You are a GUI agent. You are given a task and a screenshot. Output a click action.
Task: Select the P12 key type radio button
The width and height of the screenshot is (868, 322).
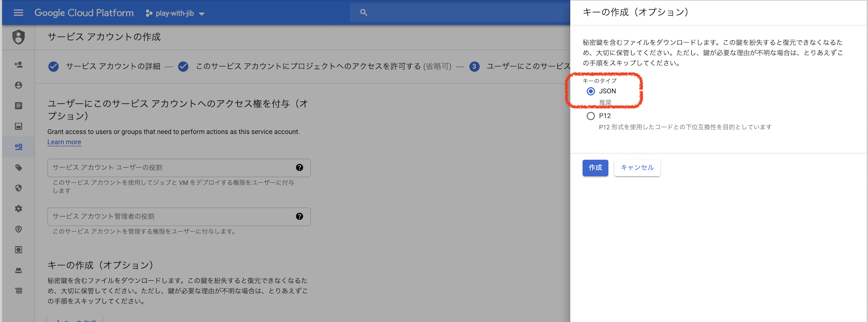point(591,116)
